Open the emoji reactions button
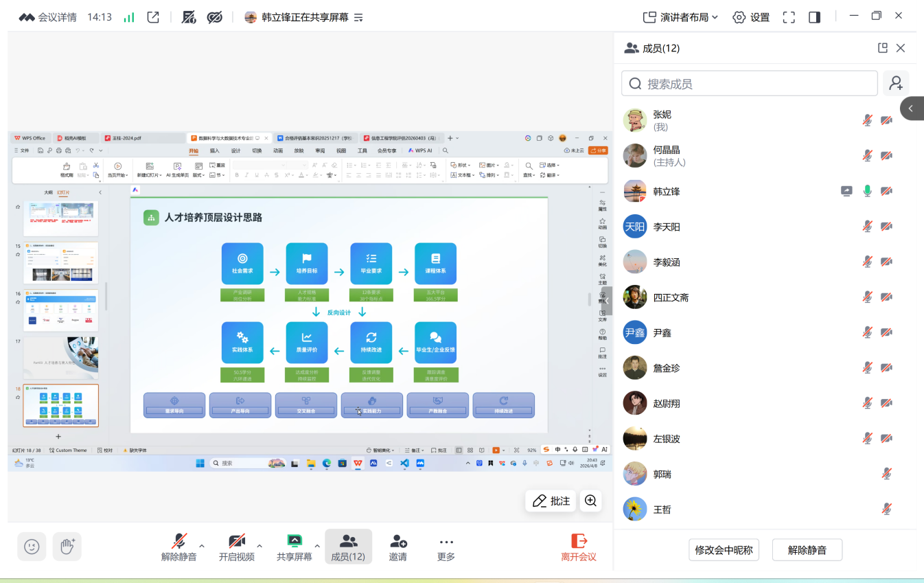Image resolution: width=924 pixels, height=583 pixels. pos(32,547)
